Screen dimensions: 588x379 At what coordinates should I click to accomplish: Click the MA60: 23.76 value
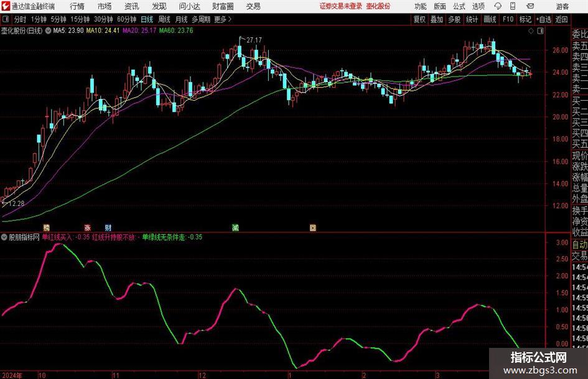pos(176,30)
